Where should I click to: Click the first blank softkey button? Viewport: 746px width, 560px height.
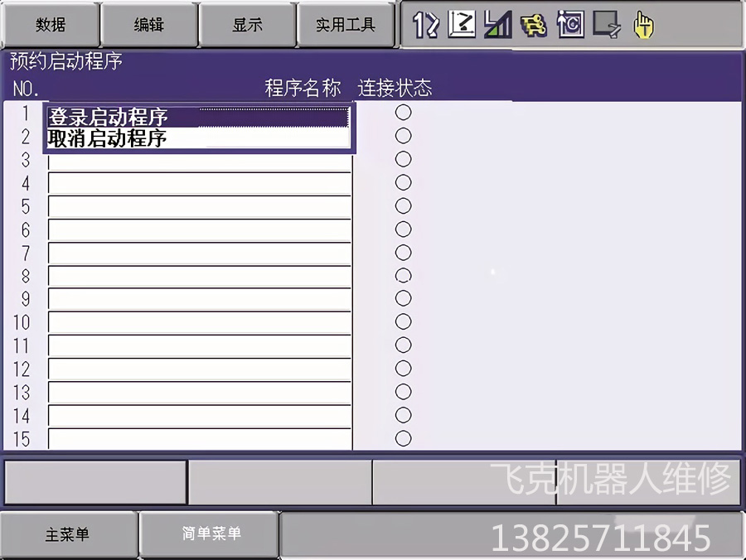(95, 481)
